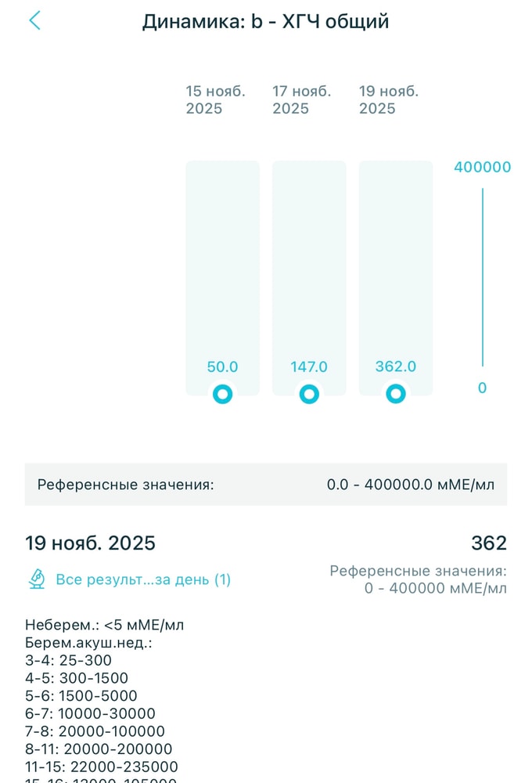Click the bold 362 result value
The width and height of the screenshot is (532, 783).
[488, 543]
